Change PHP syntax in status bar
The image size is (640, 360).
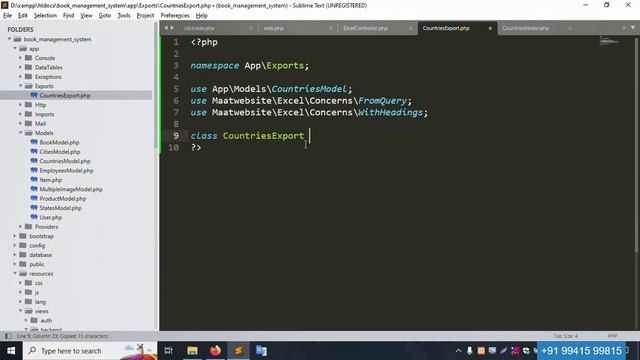(x=612, y=336)
